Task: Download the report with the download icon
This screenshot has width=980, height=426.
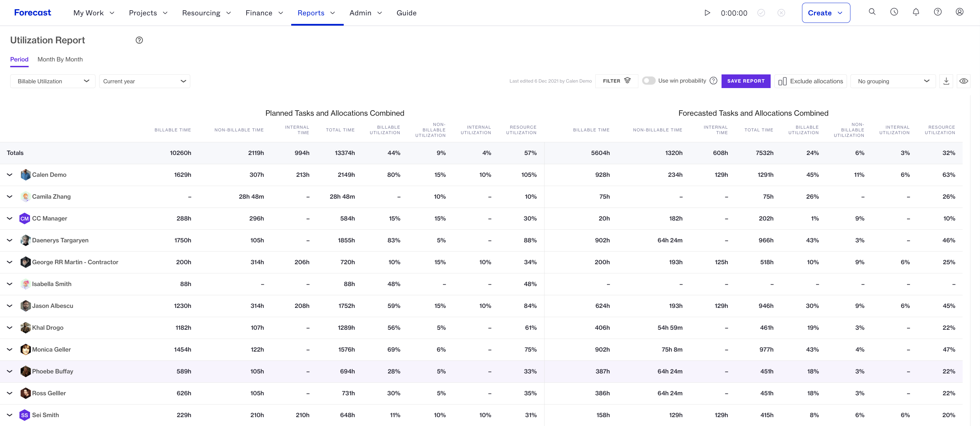Action: coord(946,81)
